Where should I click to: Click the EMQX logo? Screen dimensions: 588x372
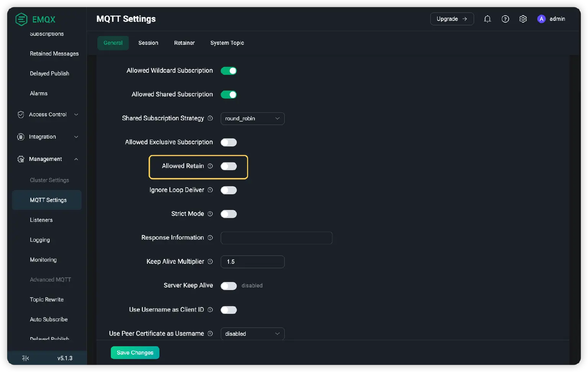(x=22, y=19)
